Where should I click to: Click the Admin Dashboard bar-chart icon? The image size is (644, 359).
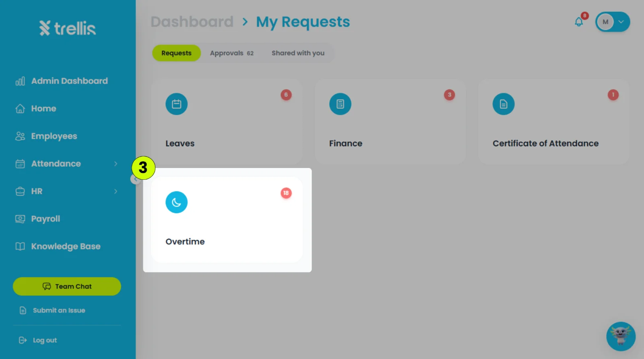point(20,81)
